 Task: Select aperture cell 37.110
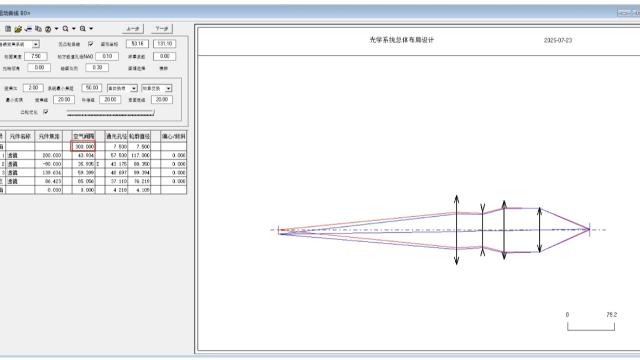click(116, 181)
